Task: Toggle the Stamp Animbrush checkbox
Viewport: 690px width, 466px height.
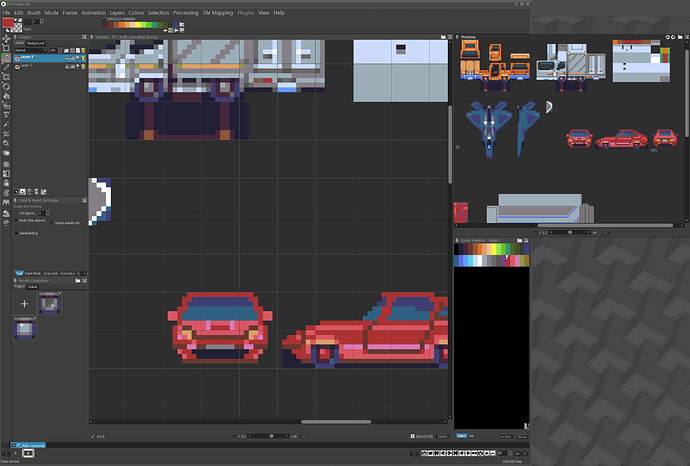Action: click(52, 223)
